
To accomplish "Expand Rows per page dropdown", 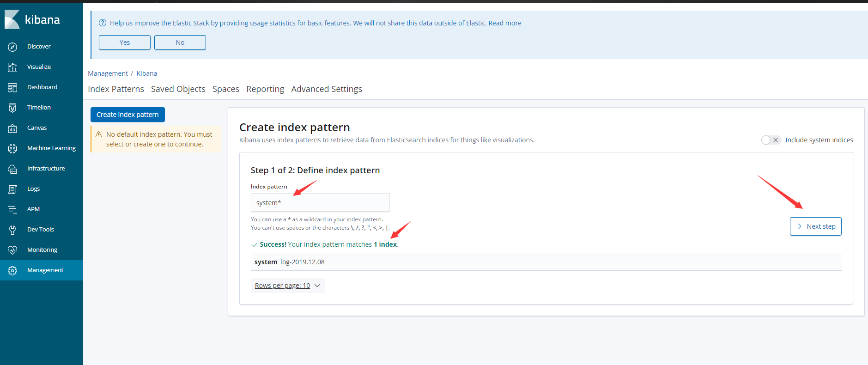I will pyautogui.click(x=288, y=286).
